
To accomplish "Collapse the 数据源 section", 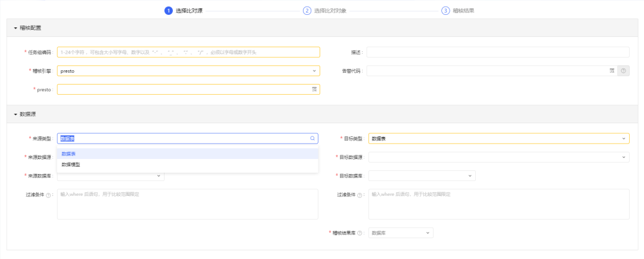I will (x=16, y=114).
